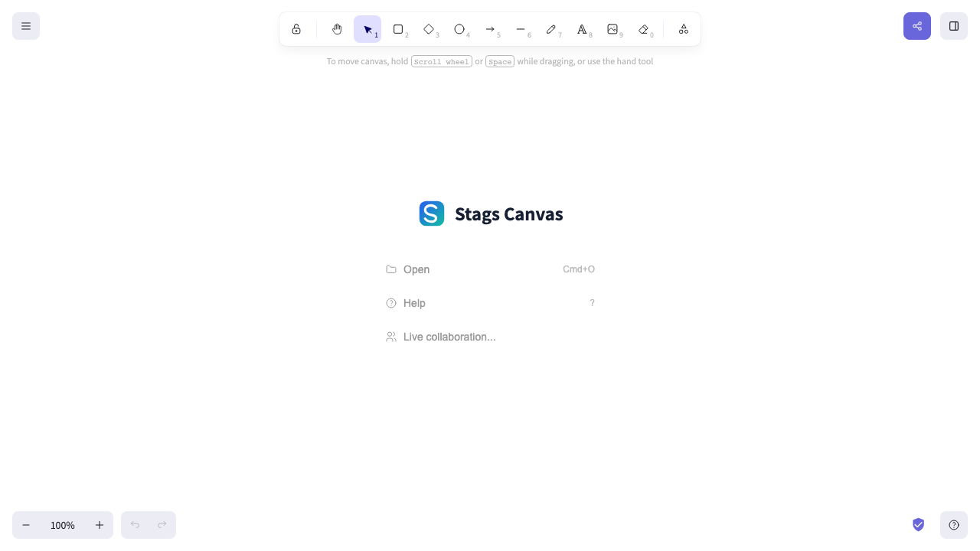This screenshot has height=551, width=980.
Task: Zoom in with the plus button
Action: (x=100, y=525)
